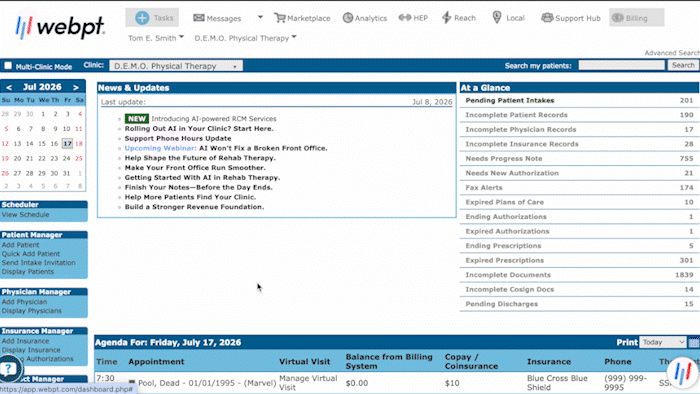This screenshot has width=700, height=394.
Task: Open Pending Patient Intakes row
Action: coord(579,100)
